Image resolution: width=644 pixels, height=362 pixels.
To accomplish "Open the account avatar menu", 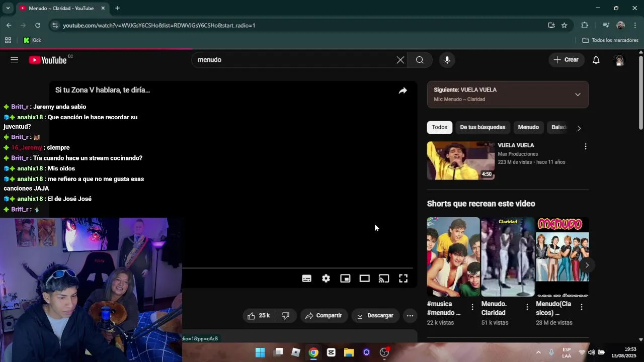I will point(619,60).
